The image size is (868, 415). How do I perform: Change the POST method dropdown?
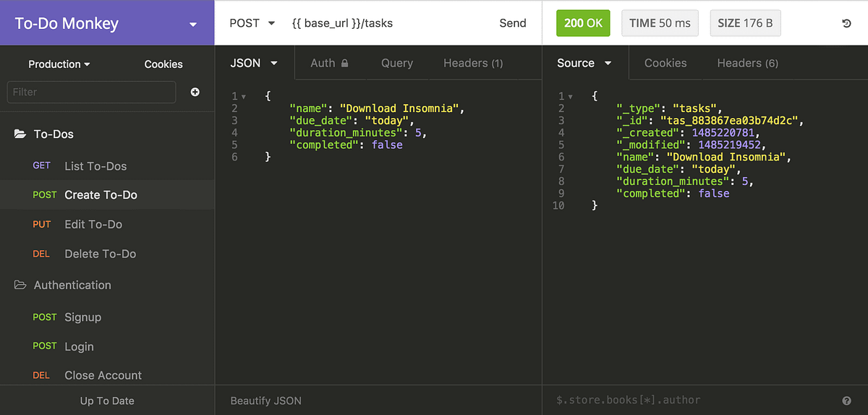[252, 23]
